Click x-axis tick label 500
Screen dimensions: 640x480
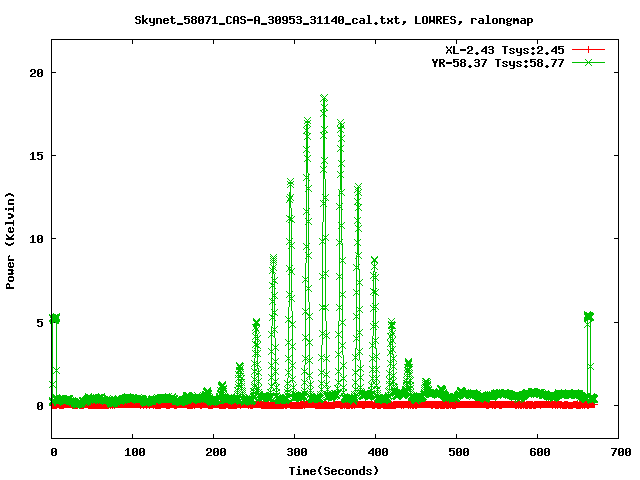[458, 452]
